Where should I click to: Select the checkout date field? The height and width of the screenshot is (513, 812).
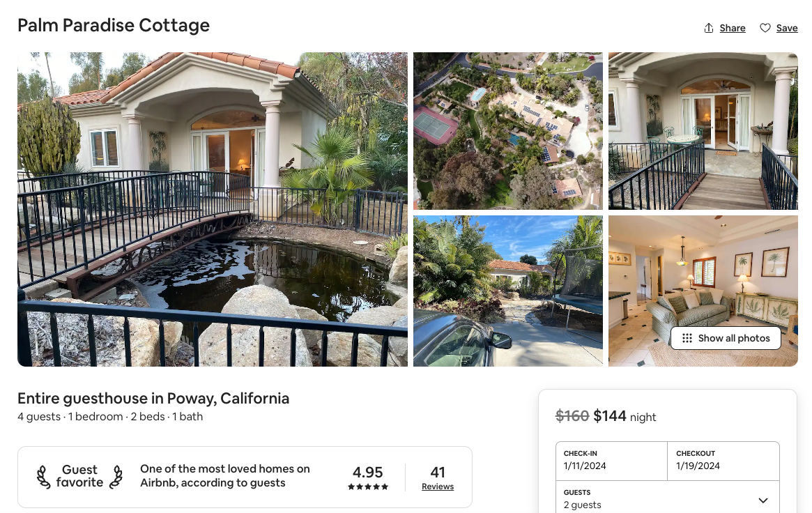click(723, 460)
